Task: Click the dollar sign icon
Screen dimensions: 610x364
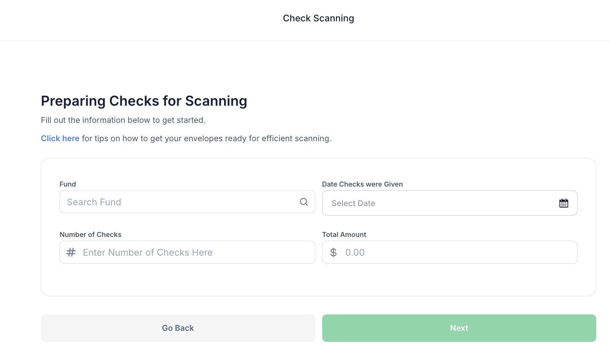Action: tap(333, 252)
